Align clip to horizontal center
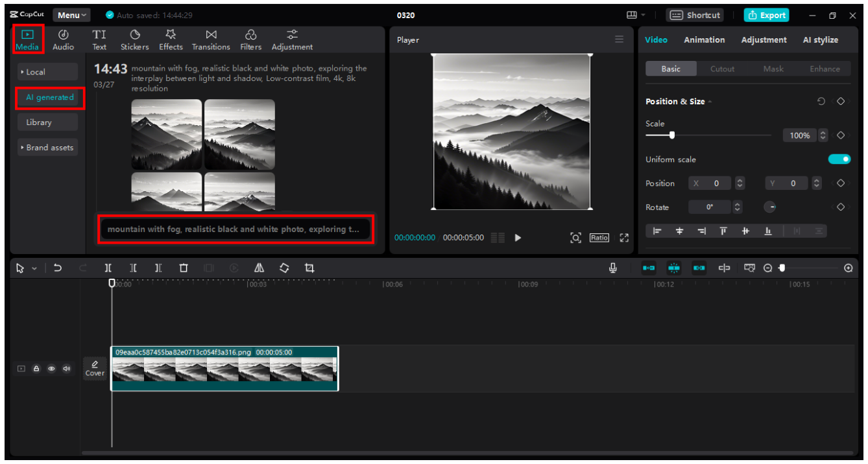The width and height of the screenshot is (868, 464). [x=679, y=231]
